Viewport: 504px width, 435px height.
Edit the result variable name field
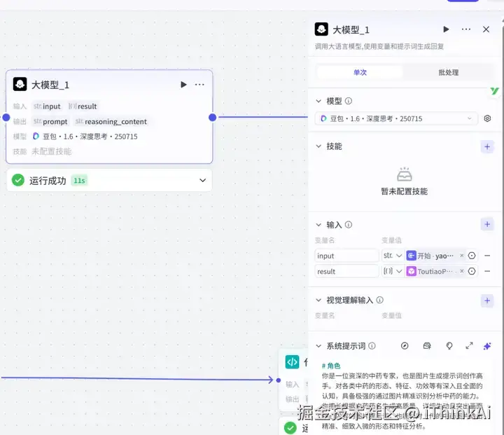[346, 271]
